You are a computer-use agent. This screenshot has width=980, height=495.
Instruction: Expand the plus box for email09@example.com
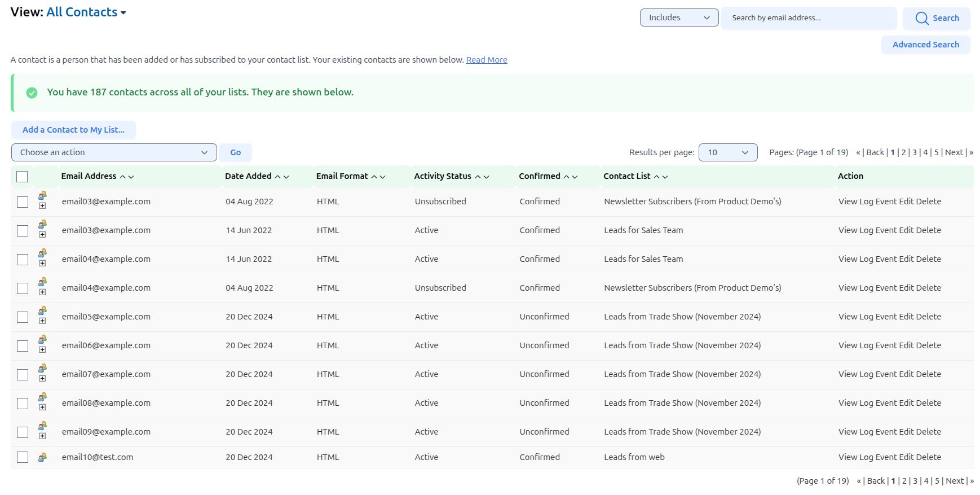tap(42, 436)
